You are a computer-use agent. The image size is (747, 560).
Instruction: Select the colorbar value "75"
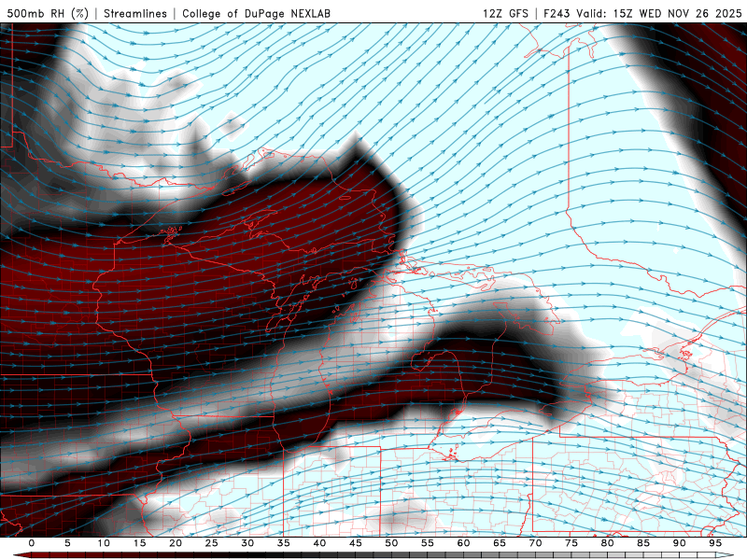[x=571, y=543]
